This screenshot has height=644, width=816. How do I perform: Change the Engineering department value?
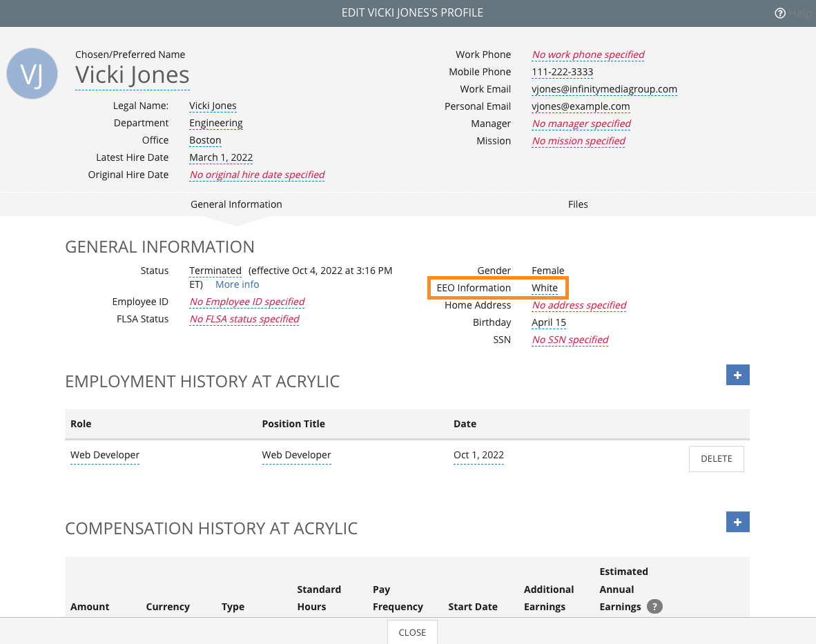(216, 124)
